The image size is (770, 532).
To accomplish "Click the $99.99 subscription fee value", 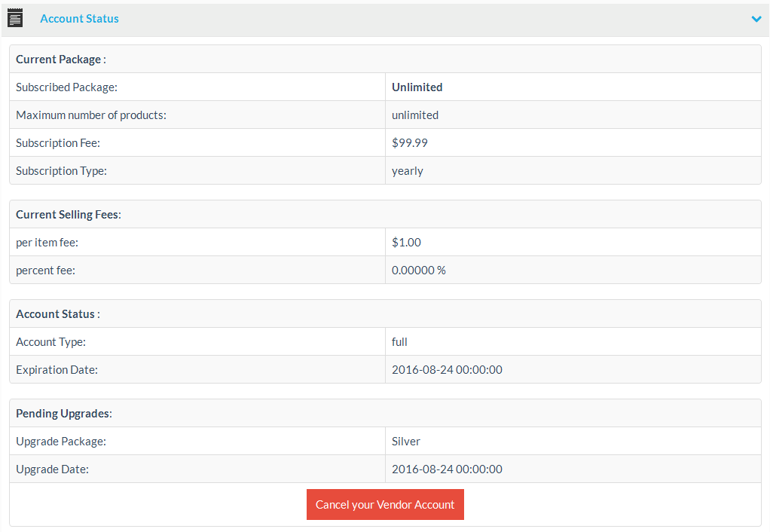I will coord(410,143).
